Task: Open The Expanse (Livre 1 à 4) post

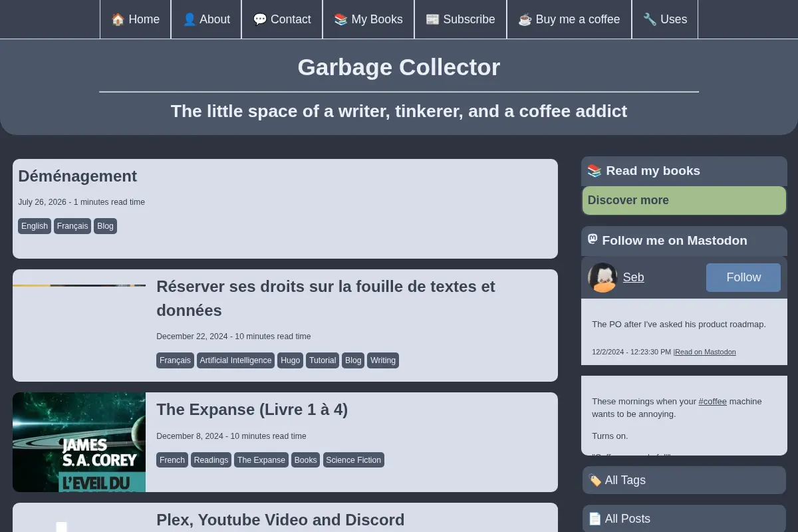Action: tap(252, 410)
